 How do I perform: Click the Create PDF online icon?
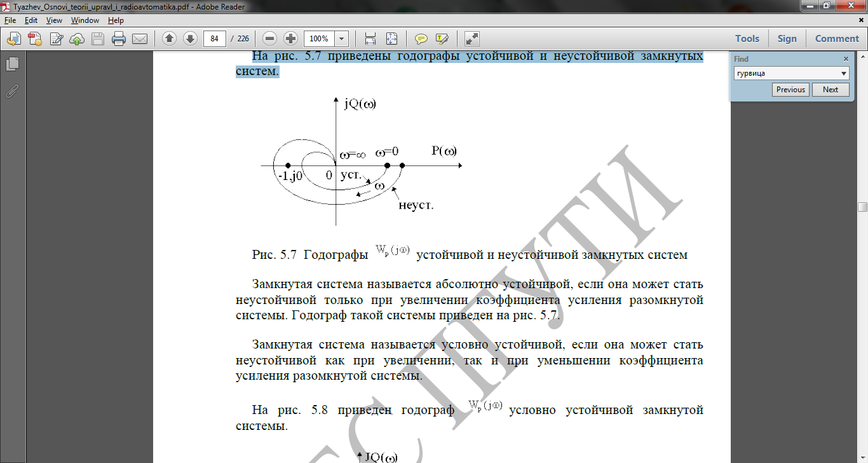(x=35, y=39)
